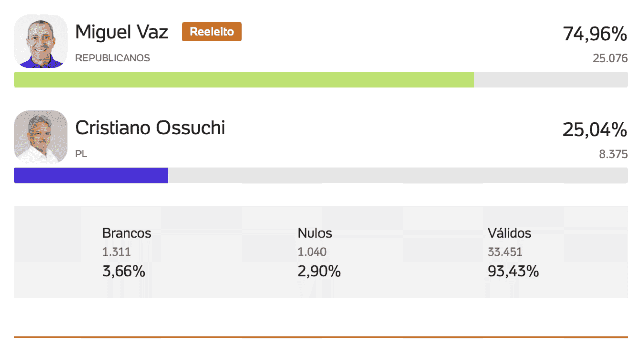Screen dimensions: 644x349
Task: Click the 93,43% valid votes percentage
Action: [x=513, y=271]
